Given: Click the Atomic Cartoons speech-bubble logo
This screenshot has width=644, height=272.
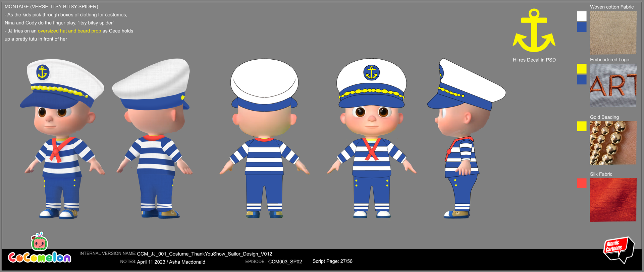Looking at the screenshot, I should pos(618,250).
